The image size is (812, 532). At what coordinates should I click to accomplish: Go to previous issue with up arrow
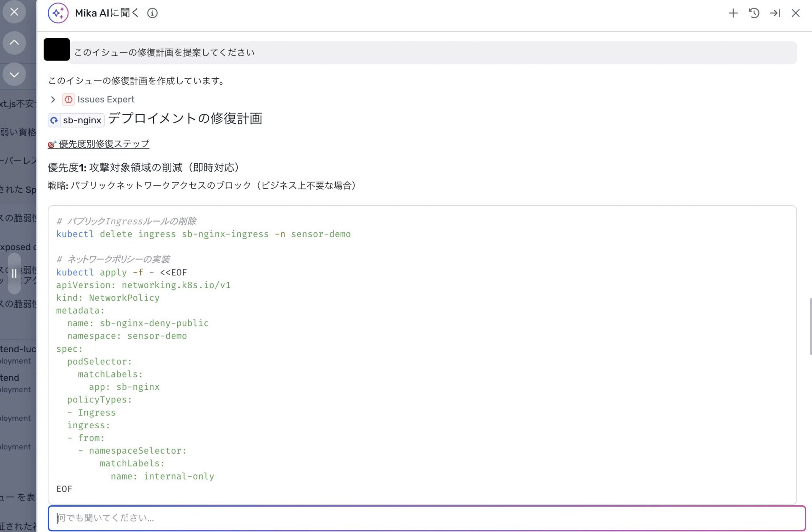[14, 43]
